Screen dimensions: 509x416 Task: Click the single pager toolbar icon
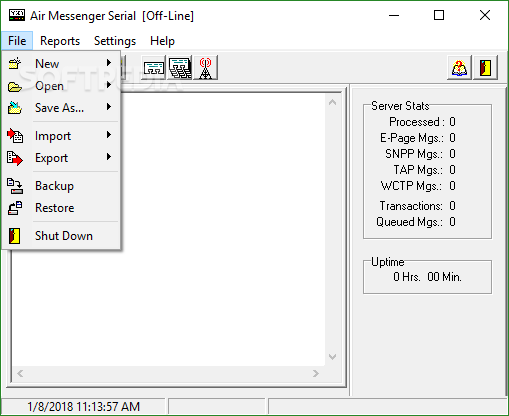point(154,68)
